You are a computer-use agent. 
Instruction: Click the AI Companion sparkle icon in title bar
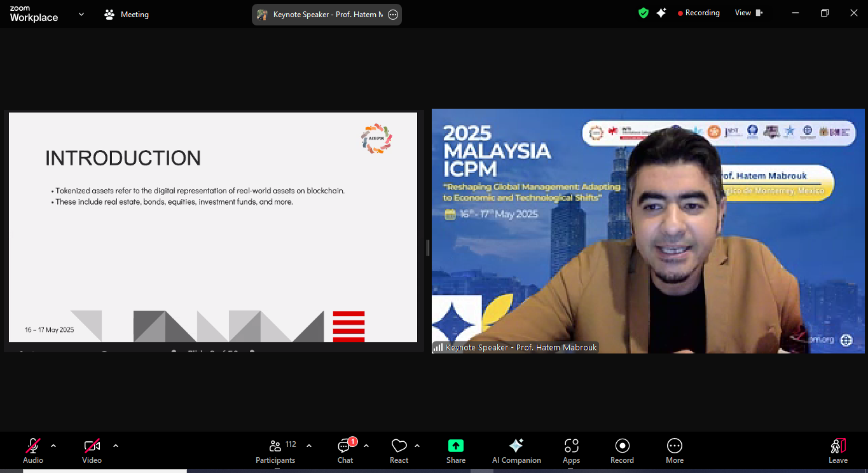pos(661,13)
